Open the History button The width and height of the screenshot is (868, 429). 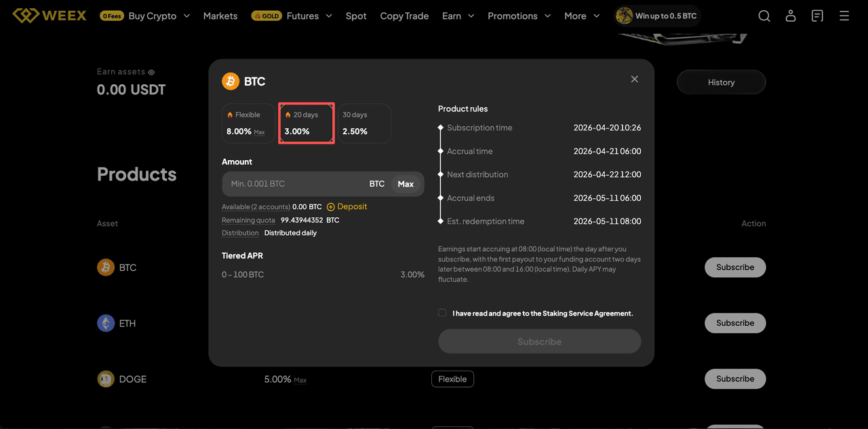(x=722, y=82)
